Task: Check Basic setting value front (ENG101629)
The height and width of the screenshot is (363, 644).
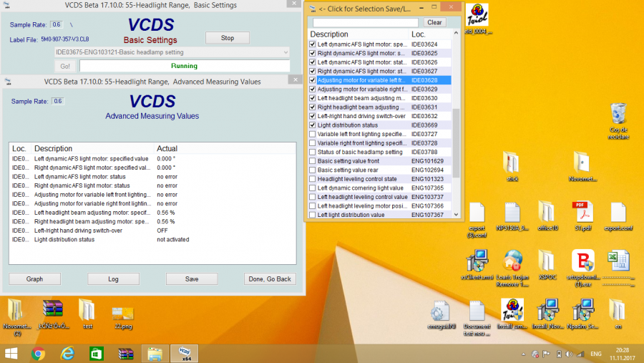Action: (312, 161)
